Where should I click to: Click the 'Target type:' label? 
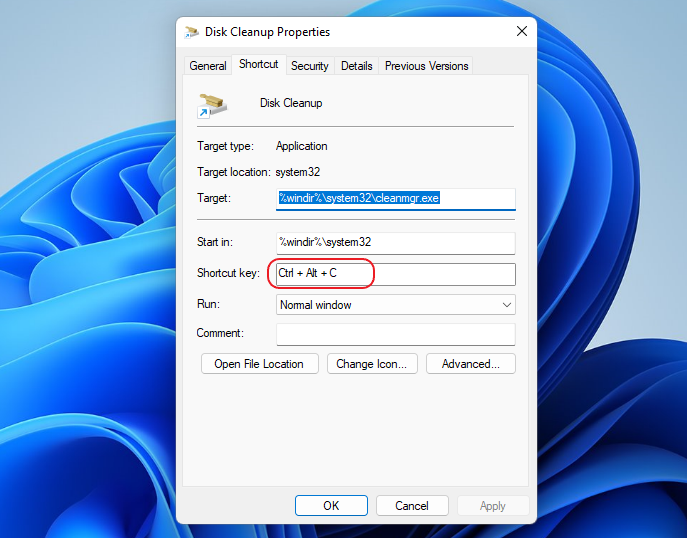click(x=225, y=146)
